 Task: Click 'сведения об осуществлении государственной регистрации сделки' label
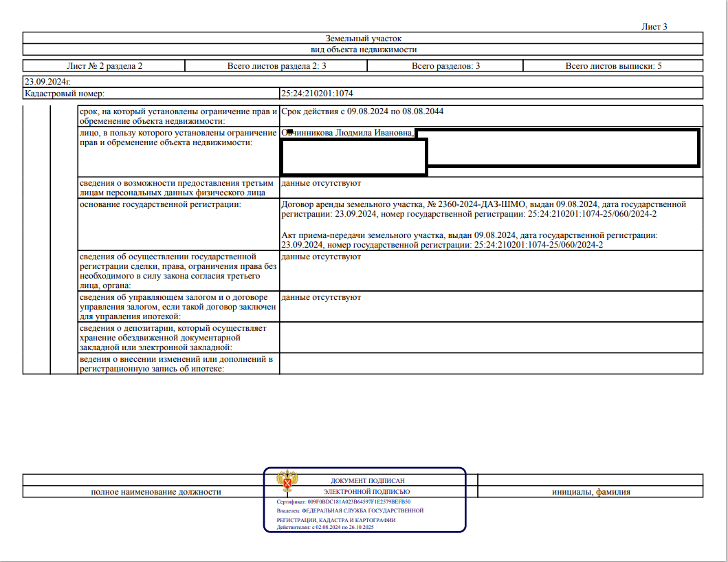pyautogui.click(x=178, y=271)
